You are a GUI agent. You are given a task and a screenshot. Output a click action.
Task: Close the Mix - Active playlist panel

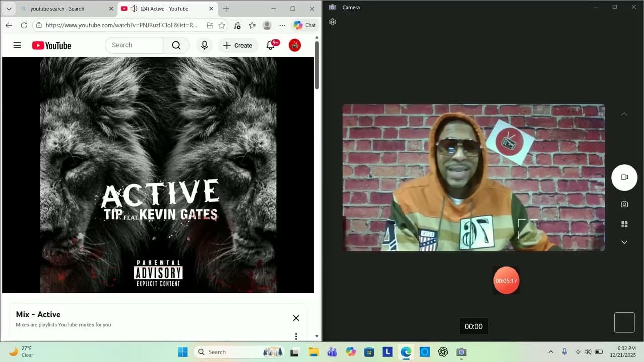pyautogui.click(x=296, y=318)
